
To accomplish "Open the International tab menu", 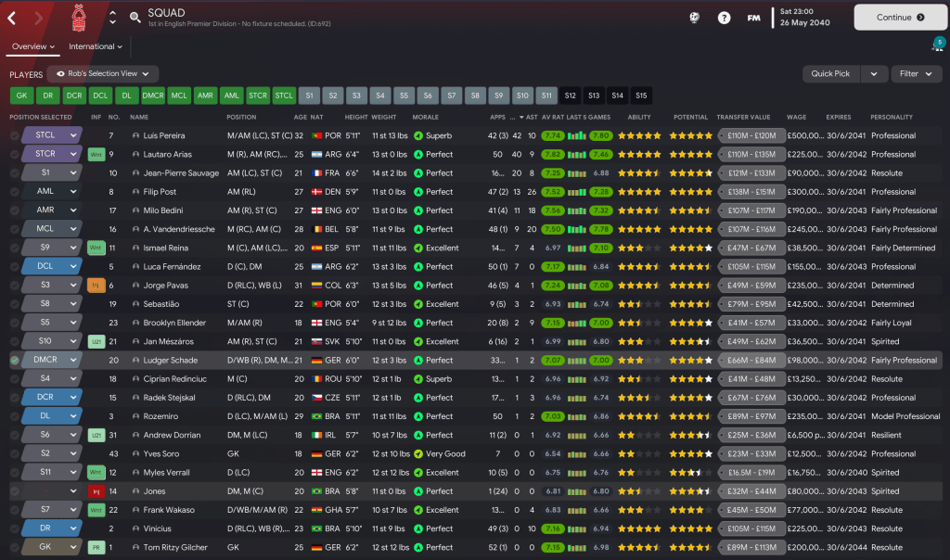I will 96,46.
